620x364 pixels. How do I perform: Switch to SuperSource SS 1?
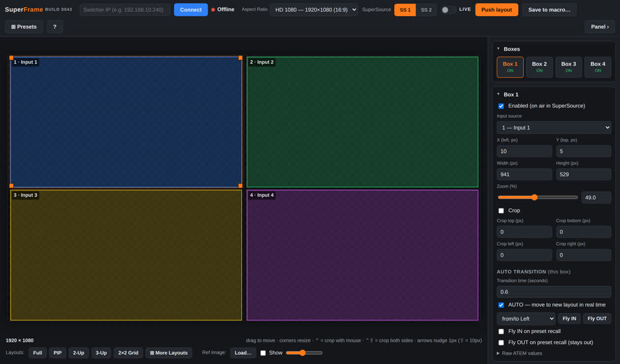405,9
